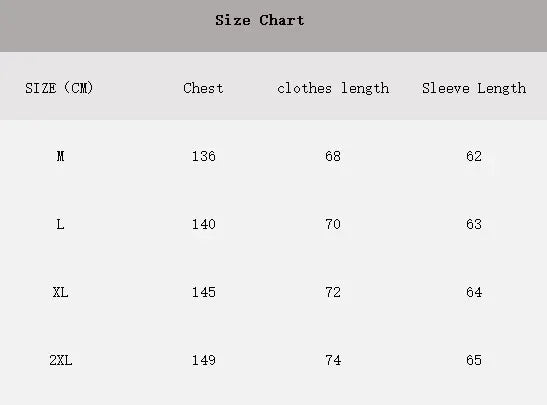Click chest value 140

[204, 224]
